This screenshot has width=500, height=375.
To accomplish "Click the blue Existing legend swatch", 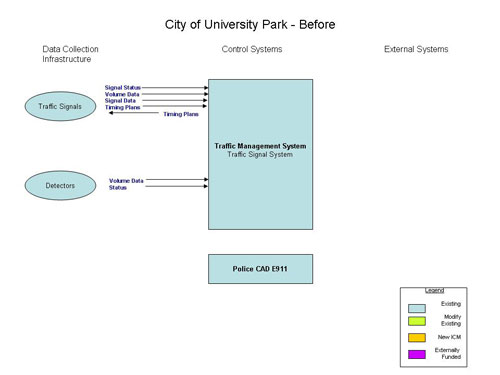I will [417, 308].
